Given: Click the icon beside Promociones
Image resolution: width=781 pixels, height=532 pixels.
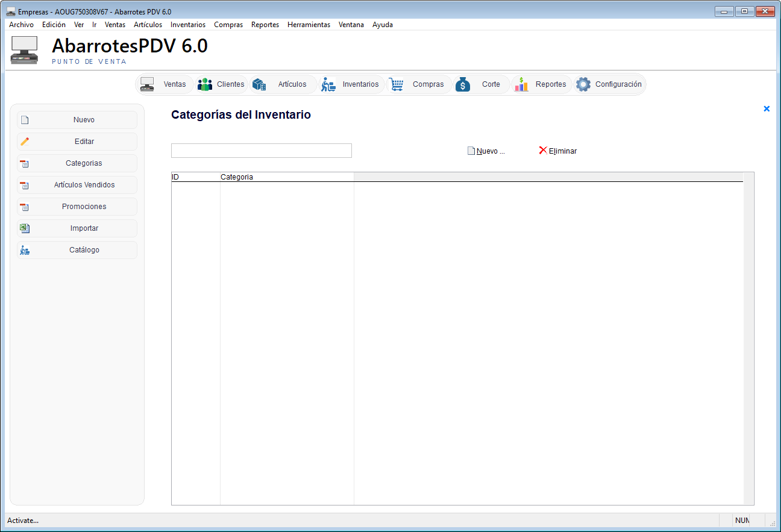Looking at the screenshot, I should (25, 207).
